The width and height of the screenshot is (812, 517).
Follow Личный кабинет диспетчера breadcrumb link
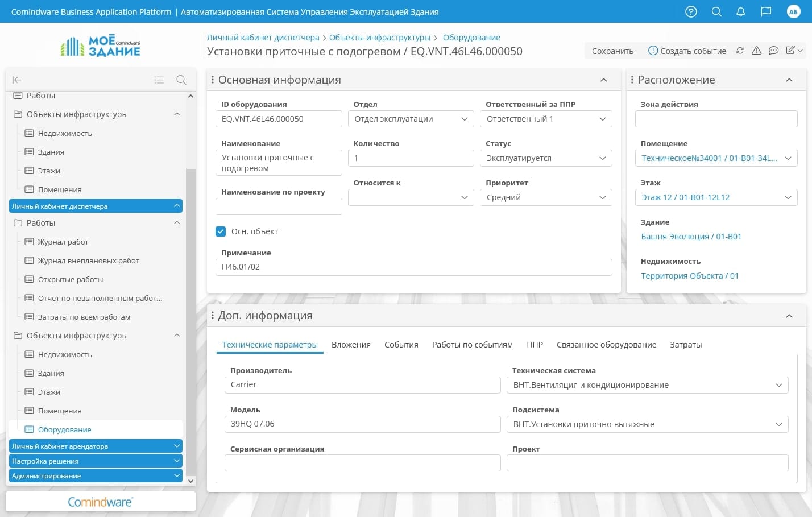tap(263, 38)
